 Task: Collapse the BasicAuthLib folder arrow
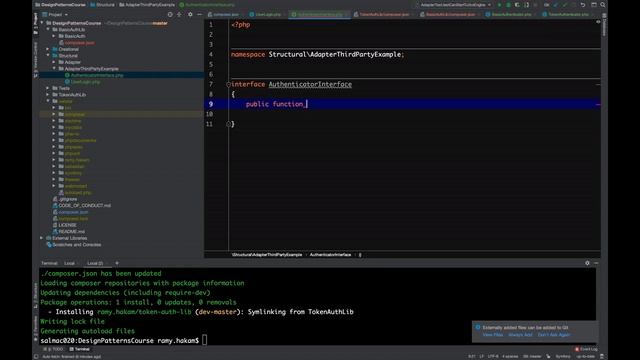click(x=48, y=30)
